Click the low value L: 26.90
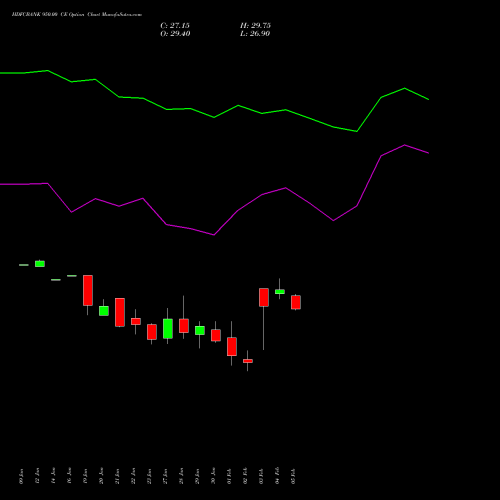 click(255, 34)
